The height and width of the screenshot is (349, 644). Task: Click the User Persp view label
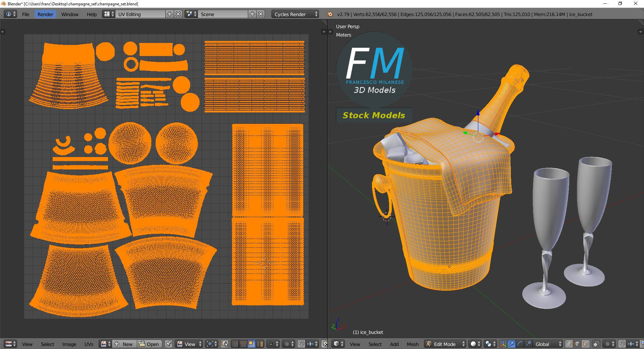tap(347, 27)
